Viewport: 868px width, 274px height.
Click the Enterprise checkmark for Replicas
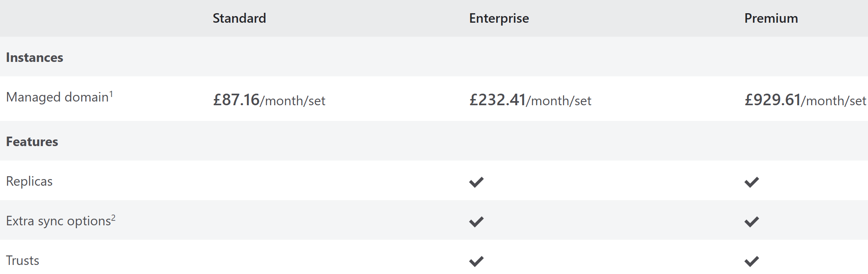(476, 182)
